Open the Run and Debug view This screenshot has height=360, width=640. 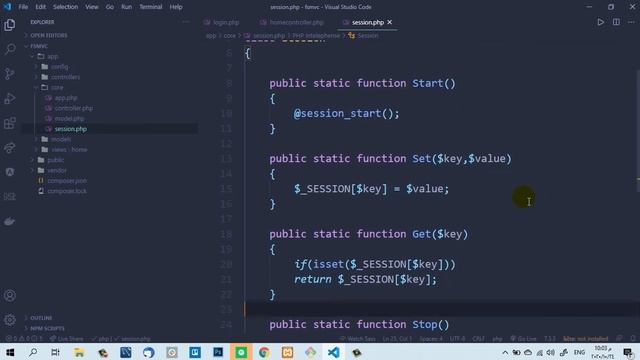tap(10, 98)
